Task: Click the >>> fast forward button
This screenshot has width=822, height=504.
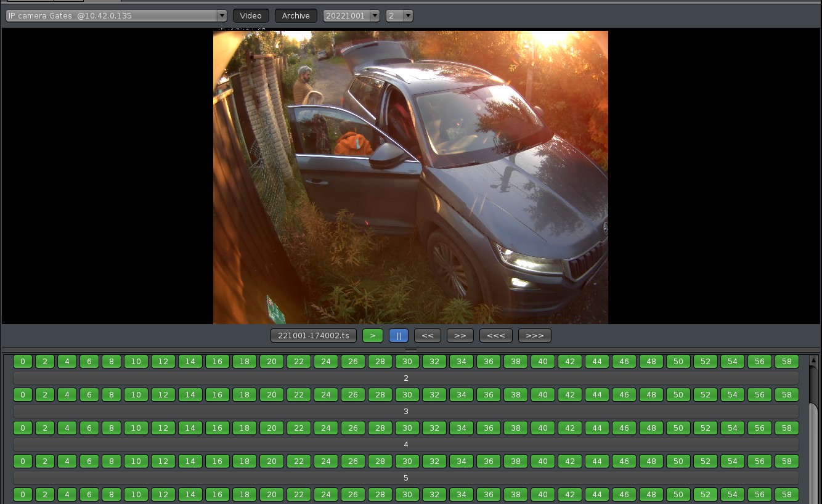Action: click(534, 336)
